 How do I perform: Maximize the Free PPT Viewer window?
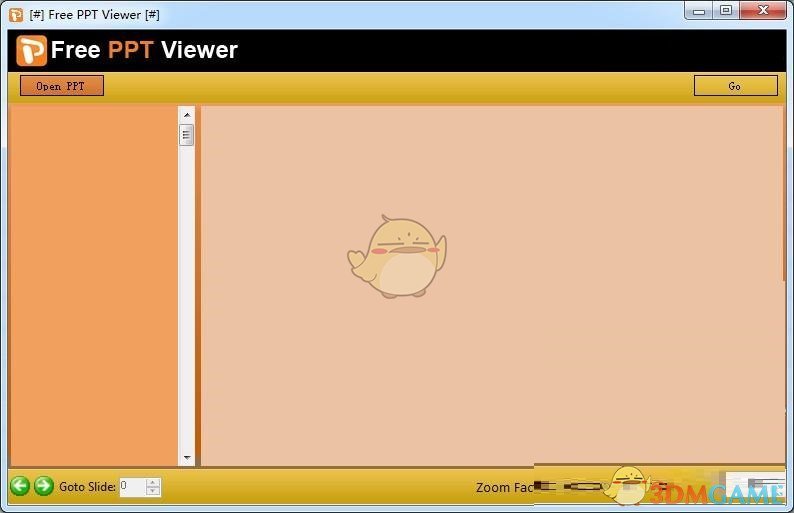click(726, 11)
